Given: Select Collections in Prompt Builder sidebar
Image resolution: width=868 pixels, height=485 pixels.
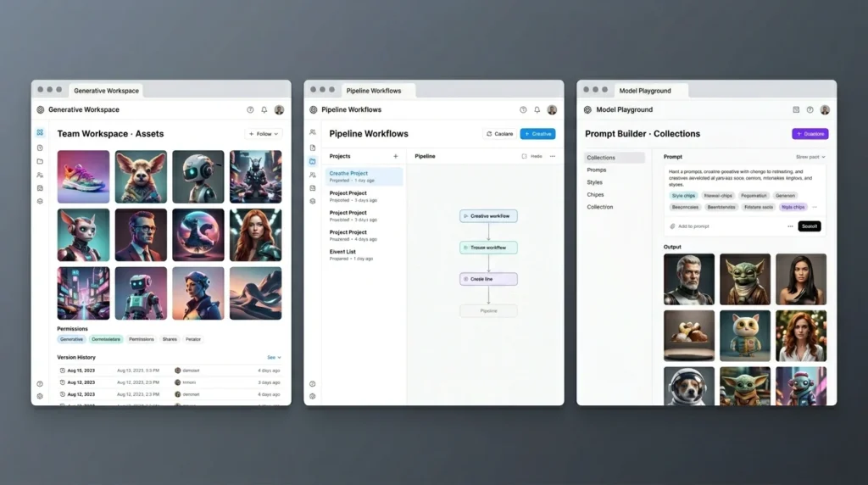Looking at the screenshot, I should (x=615, y=158).
